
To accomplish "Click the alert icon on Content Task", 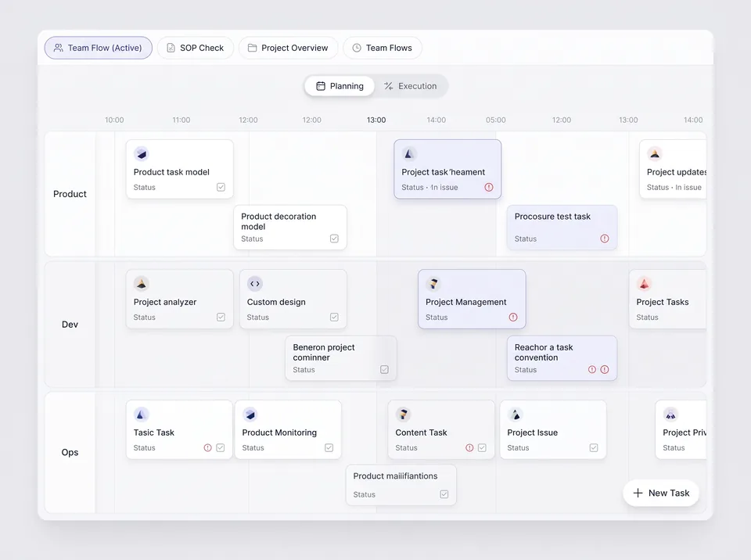I will tap(469, 448).
